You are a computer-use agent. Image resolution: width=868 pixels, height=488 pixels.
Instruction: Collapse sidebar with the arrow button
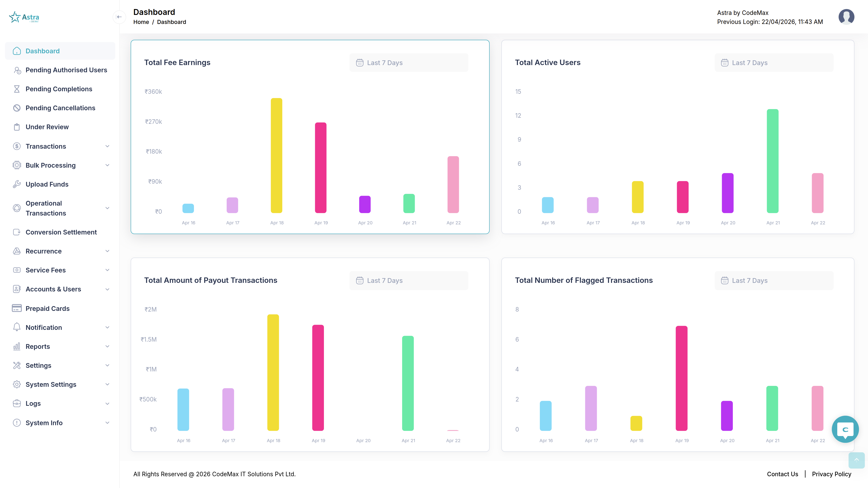[x=119, y=17]
